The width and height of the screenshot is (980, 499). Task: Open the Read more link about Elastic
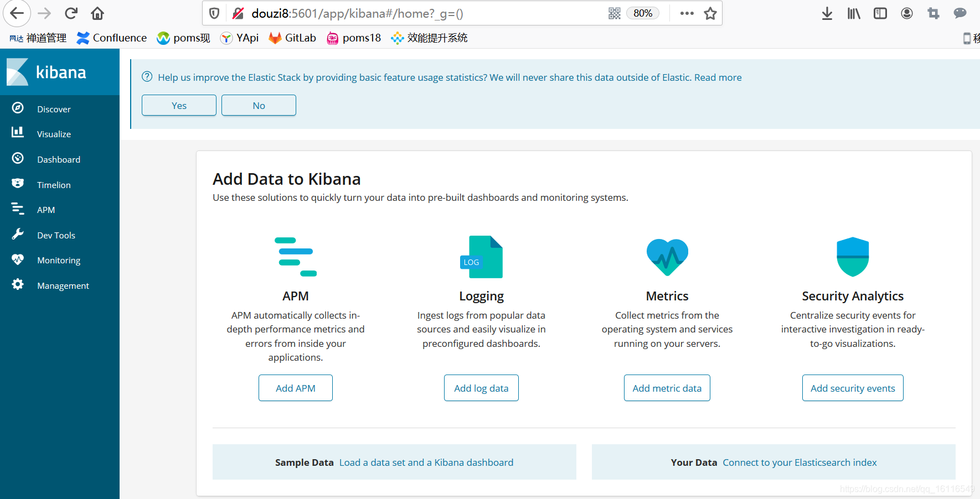click(717, 77)
